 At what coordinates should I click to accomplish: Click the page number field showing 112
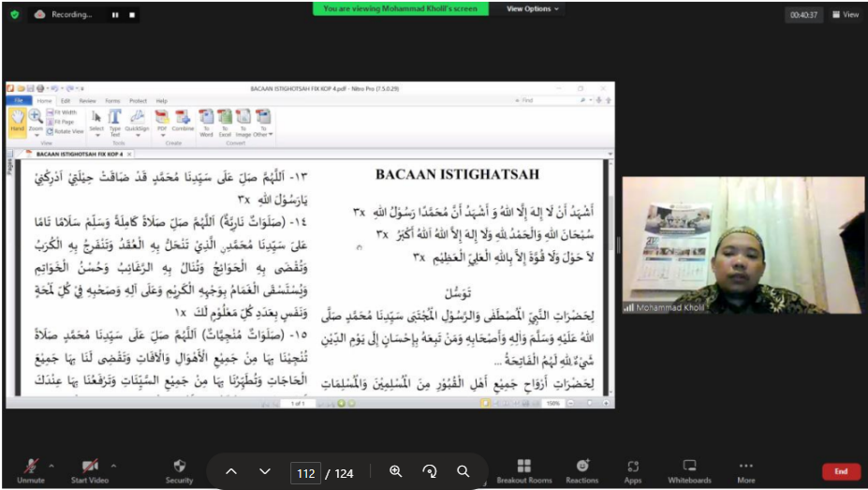pos(305,473)
